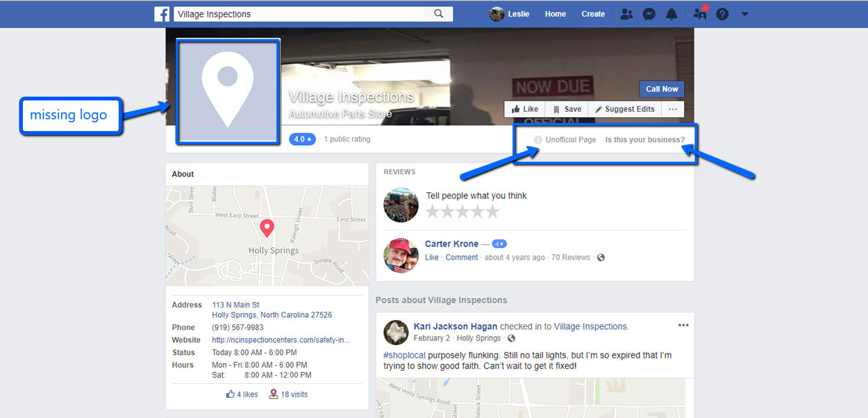Viewport: 868px width, 418px height.
Task: Expand options on Kari Jackson Hagan's post
Action: click(683, 325)
